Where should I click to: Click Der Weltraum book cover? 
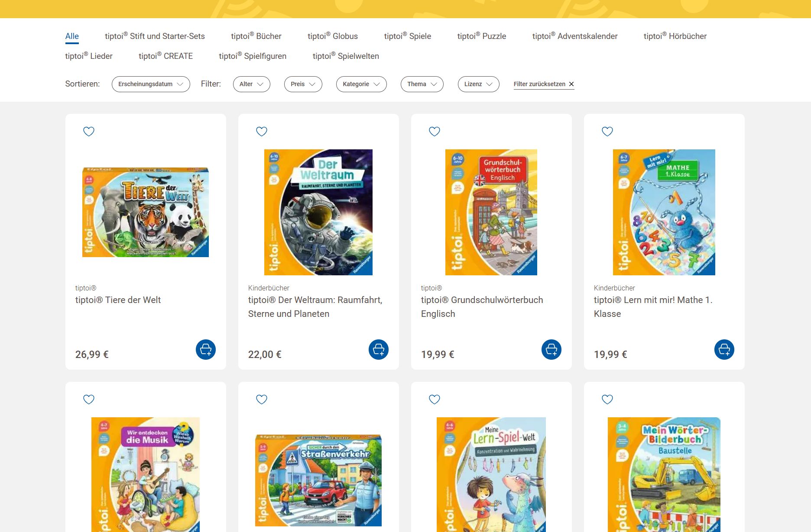coord(318,212)
